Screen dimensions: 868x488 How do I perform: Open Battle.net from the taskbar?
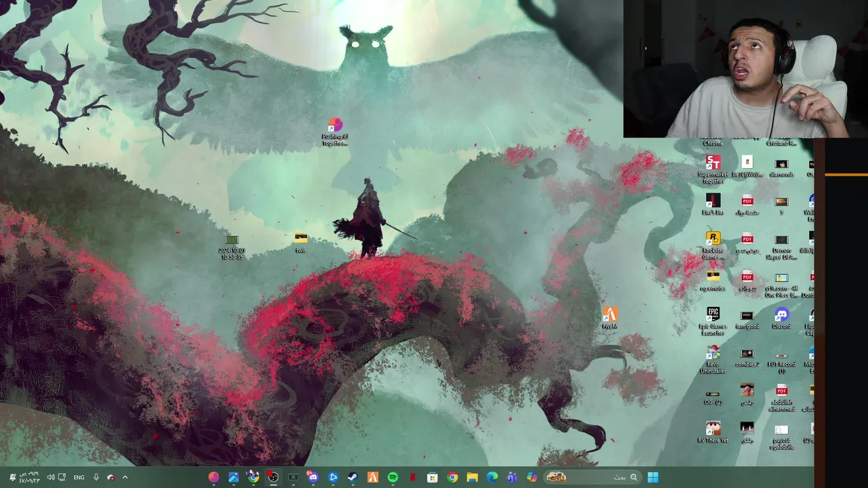click(x=333, y=477)
